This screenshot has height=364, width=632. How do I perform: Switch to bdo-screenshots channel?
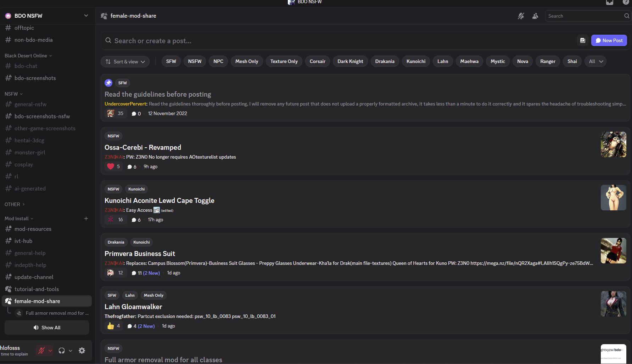tap(35, 78)
